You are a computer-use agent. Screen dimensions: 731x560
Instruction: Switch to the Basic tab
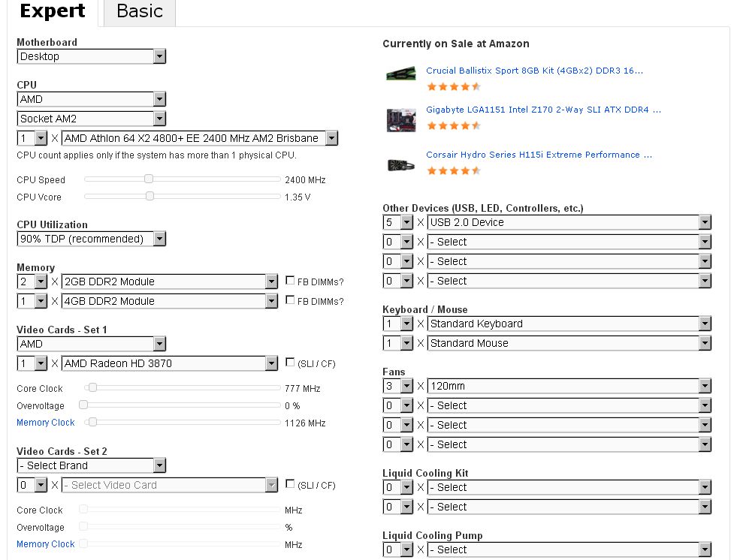[x=140, y=11]
